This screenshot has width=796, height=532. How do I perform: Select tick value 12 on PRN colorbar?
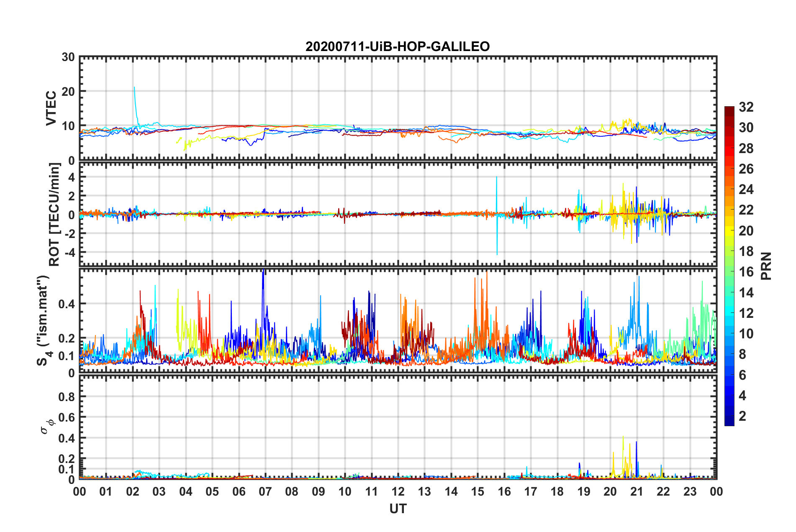click(746, 313)
